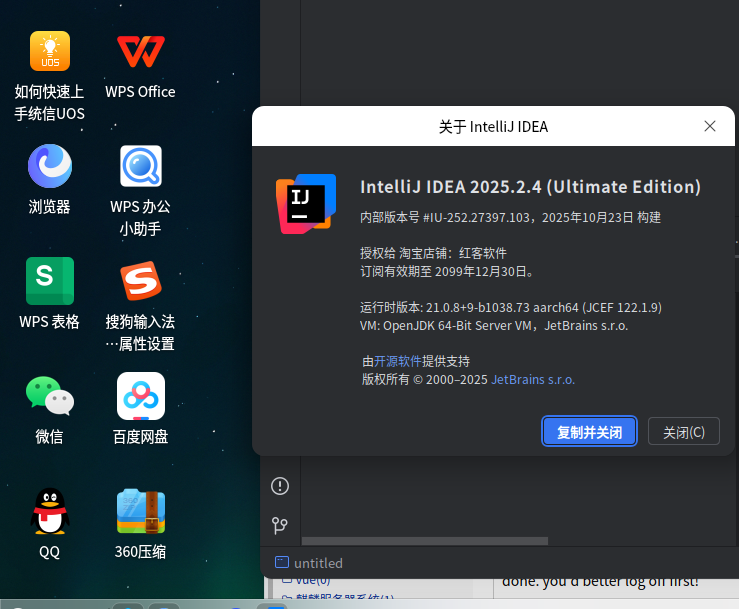Open the JetBrains s.r.o. copyright link
The image size is (739, 609).
pos(533,379)
